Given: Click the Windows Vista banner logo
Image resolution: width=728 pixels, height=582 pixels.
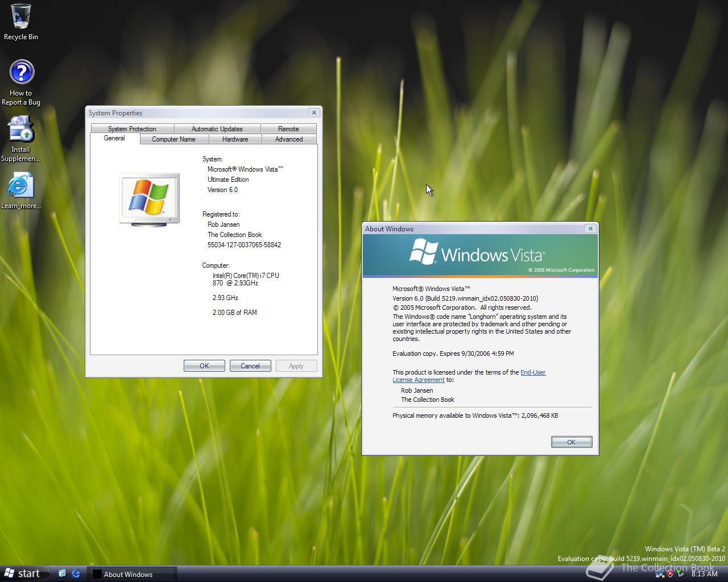Looking at the screenshot, I should pyautogui.click(x=477, y=253).
